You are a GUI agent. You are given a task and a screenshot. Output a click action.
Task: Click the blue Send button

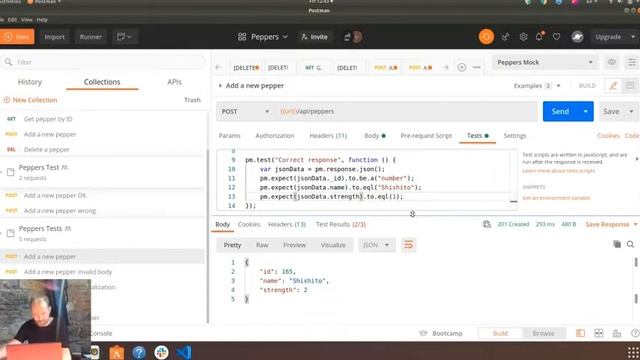click(560, 111)
